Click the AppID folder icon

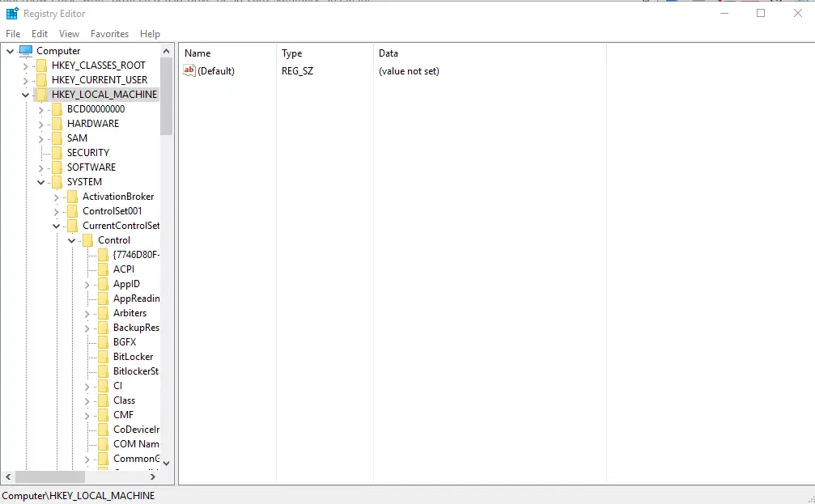coord(104,284)
